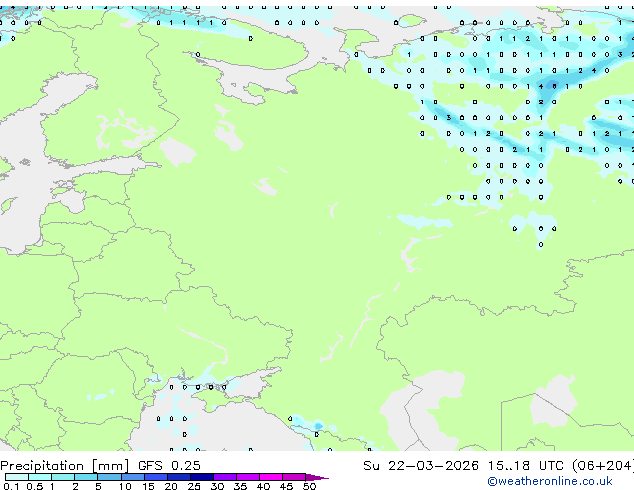Click the 0.1 legend scale value
The width and height of the screenshot is (634, 490).
(x=11, y=486)
